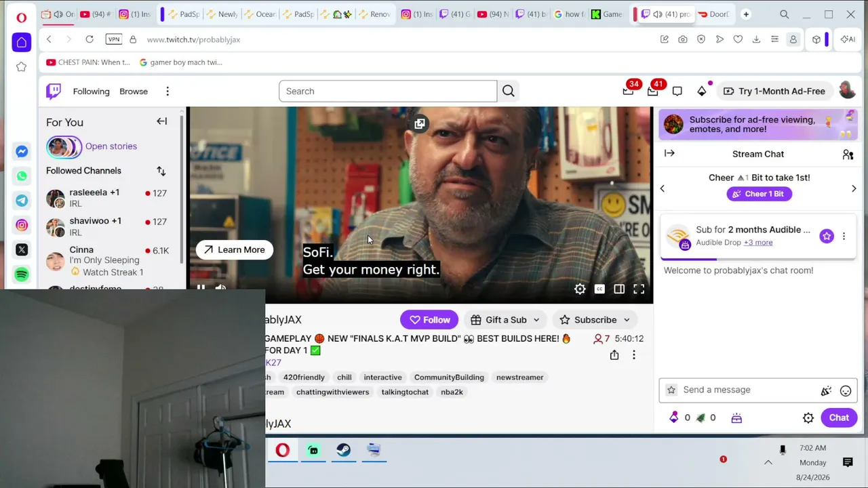Click the Chat send button
Viewport: 868px width, 488px height.
[x=839, y=418]
